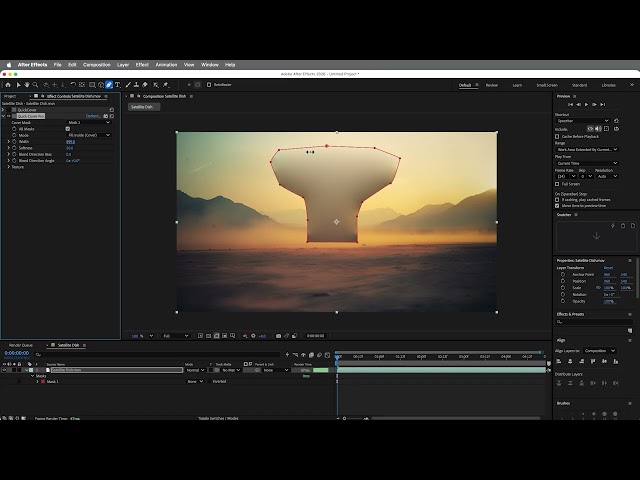Expand the Softness property

tap(9, 148)
